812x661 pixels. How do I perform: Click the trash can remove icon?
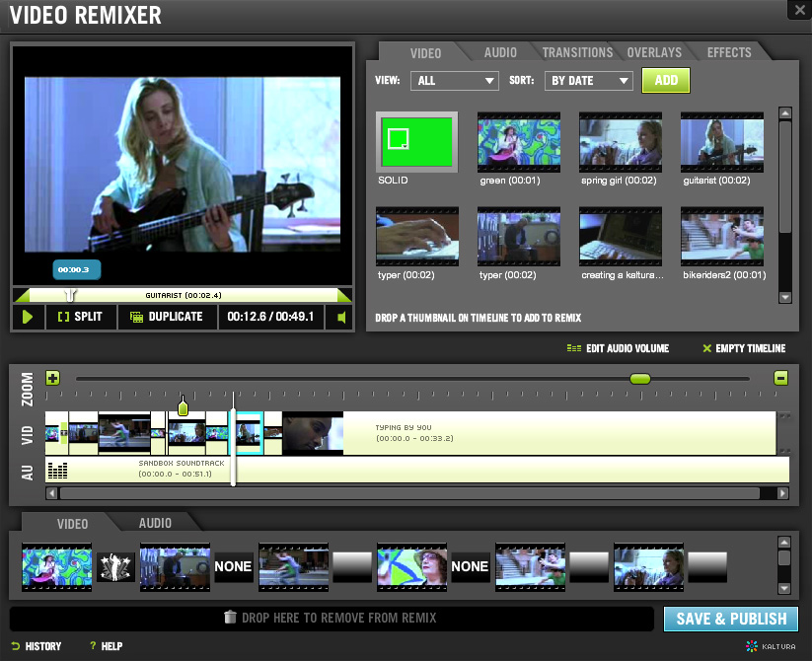(x=230, y=617)
